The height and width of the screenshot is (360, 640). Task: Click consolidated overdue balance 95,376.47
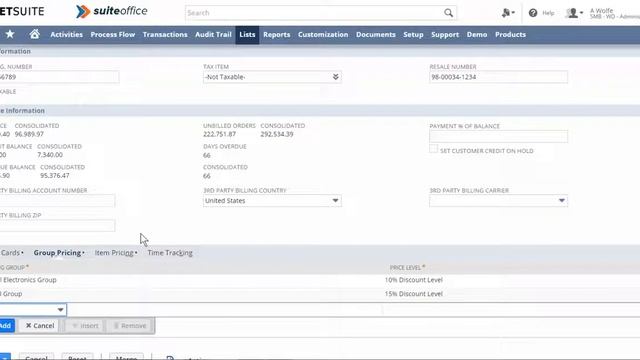(x=55, y=176)
